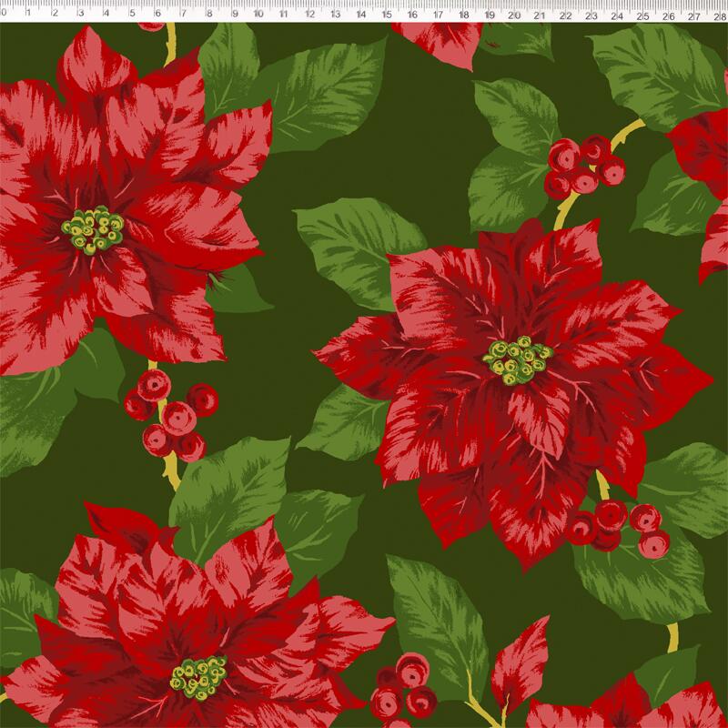
Task: Click the ruler mark labeled "10"
Action: click(x=258, y=14)
